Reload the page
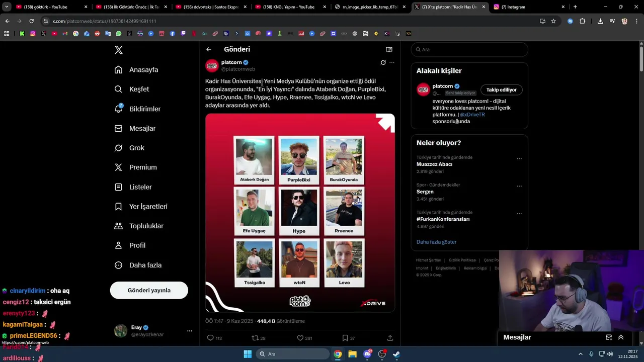Viewport: 644px width, 362px height. coord(31,21)
